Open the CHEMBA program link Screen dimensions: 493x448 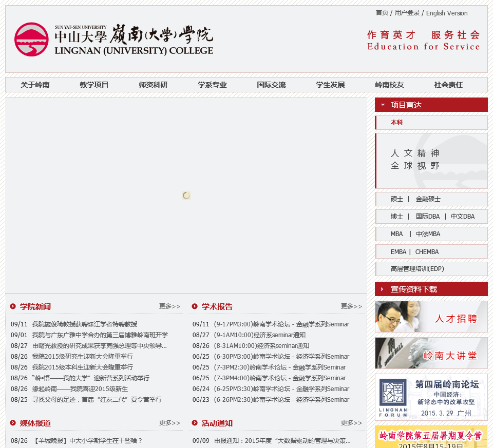click(x=427, y=252)
